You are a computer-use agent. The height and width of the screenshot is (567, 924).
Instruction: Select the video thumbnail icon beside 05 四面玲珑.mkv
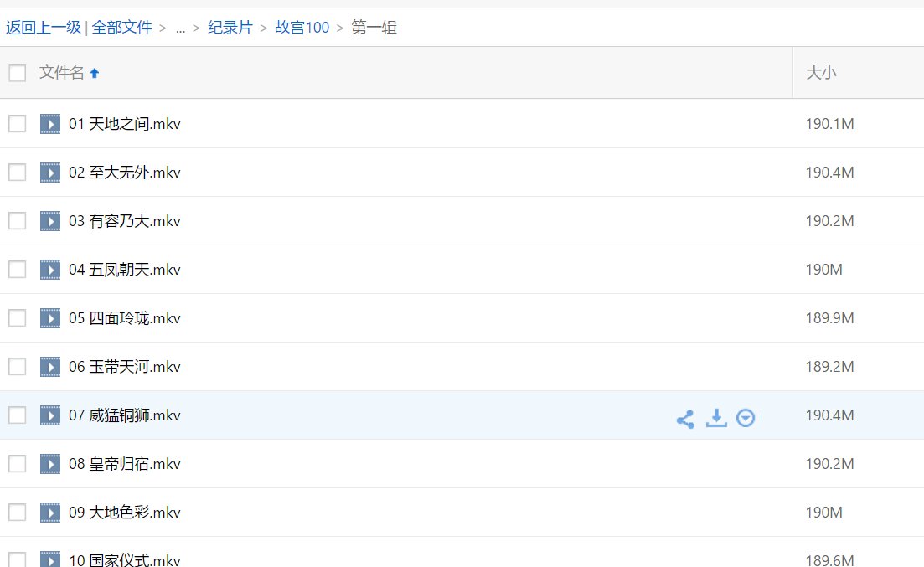(49, 317)
